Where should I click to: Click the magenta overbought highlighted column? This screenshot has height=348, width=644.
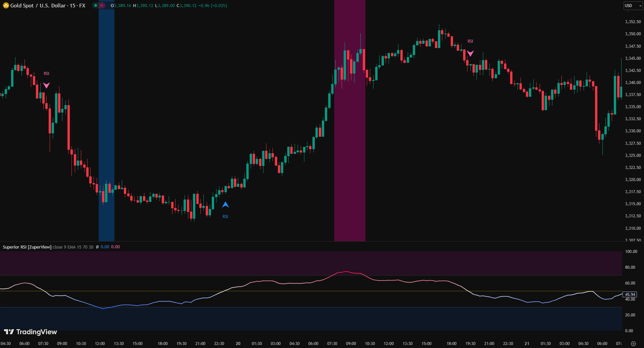350,134
